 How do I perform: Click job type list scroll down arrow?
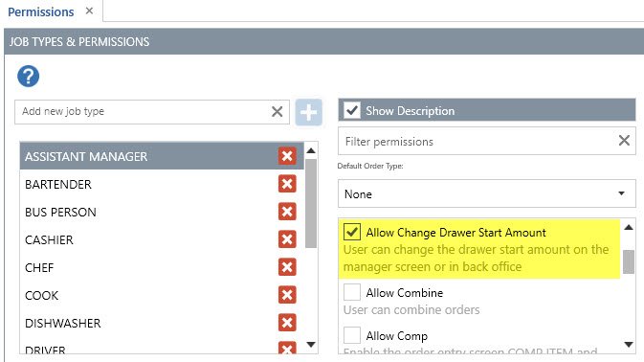(x=311, y=345)
